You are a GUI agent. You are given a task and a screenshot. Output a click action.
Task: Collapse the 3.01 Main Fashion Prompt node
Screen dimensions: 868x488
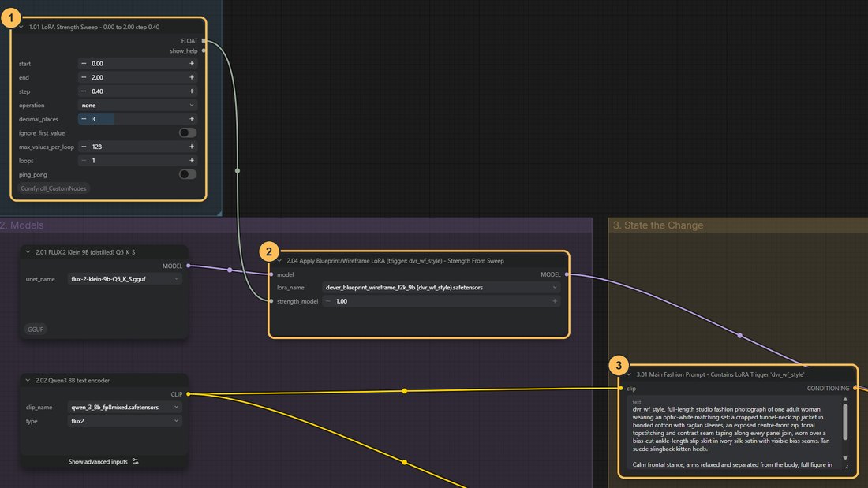pyautogui.click(x=629, y=374)
